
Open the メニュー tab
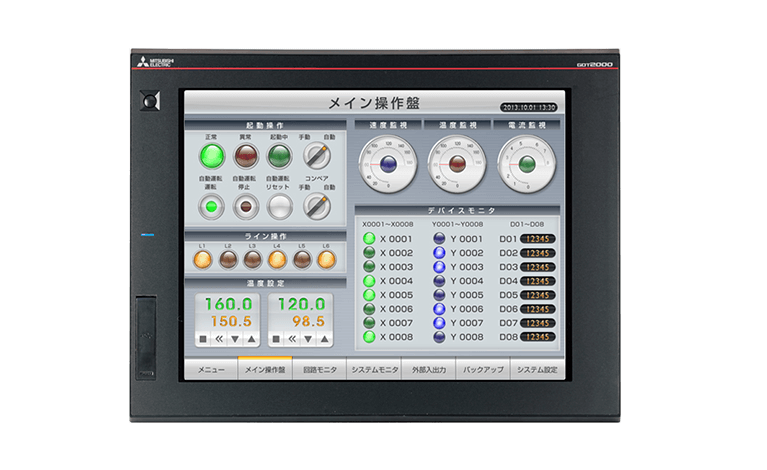pos(210,370)
